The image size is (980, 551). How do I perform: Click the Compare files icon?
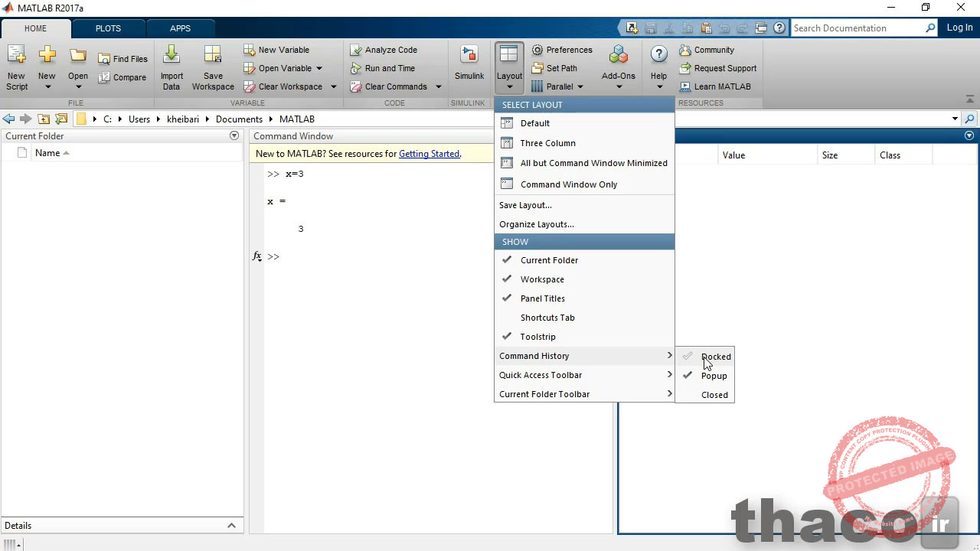click(122, 77)
